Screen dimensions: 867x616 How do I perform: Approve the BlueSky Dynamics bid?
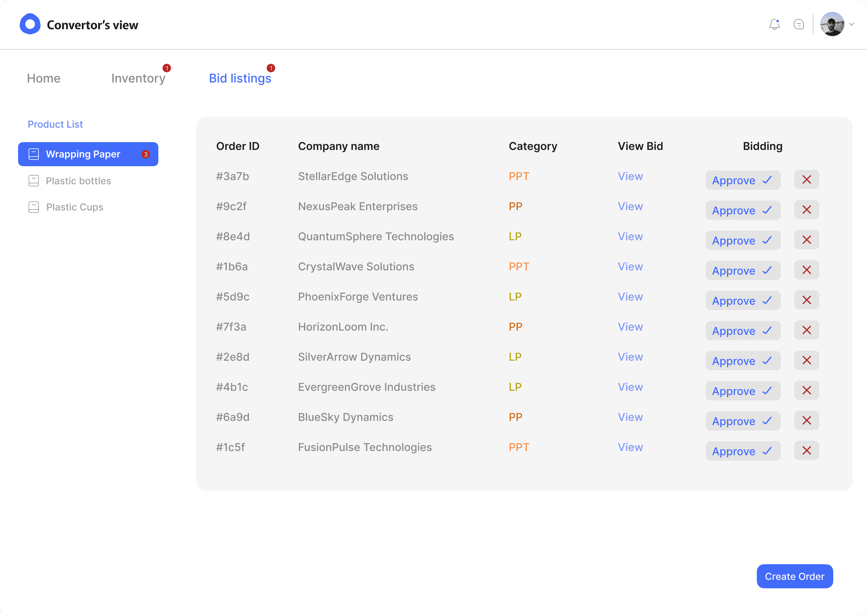(742, 421)
